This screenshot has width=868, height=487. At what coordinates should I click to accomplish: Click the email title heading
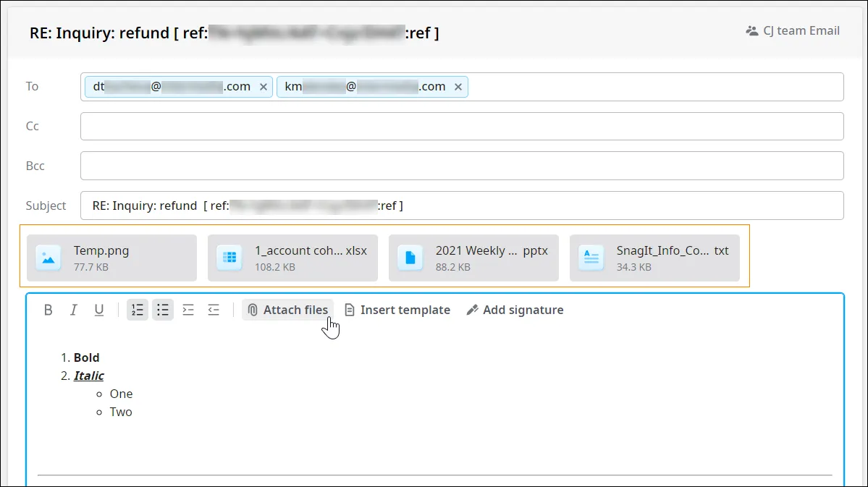234,33
